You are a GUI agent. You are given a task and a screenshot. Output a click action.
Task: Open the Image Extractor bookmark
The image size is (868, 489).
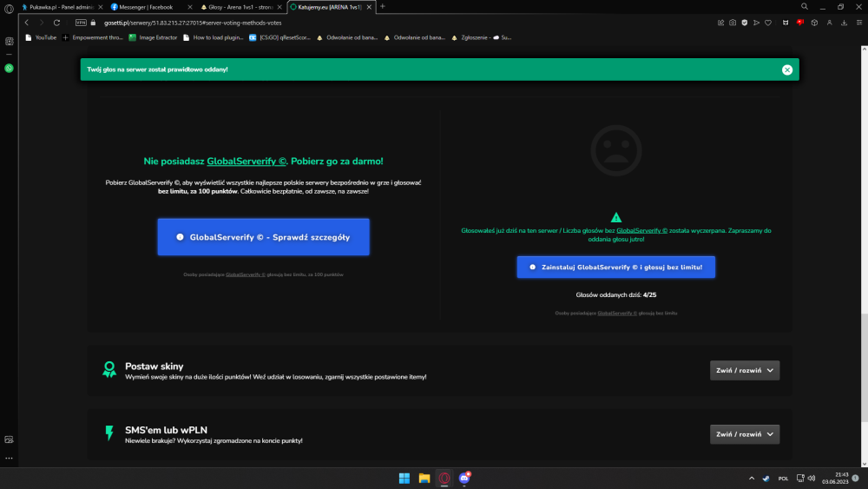point(153,37)
